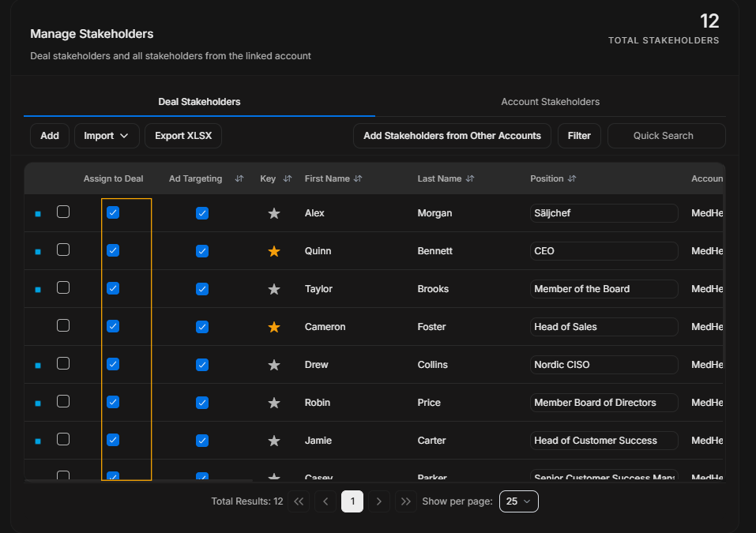Click first name Quinn cell
This screenshot has width=756, height=533.
(x=318, y=251)
